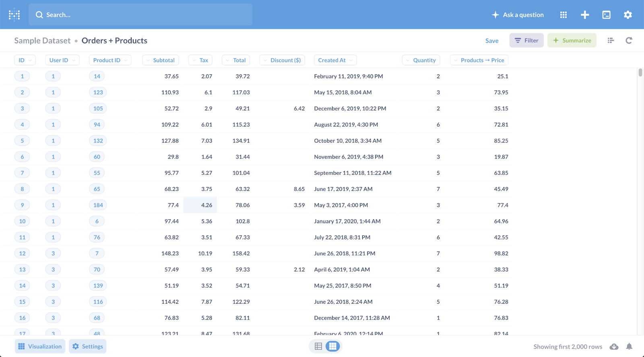Open the User ID column header menu
Viewport: 644px width, 357px height.
(62, 60)
